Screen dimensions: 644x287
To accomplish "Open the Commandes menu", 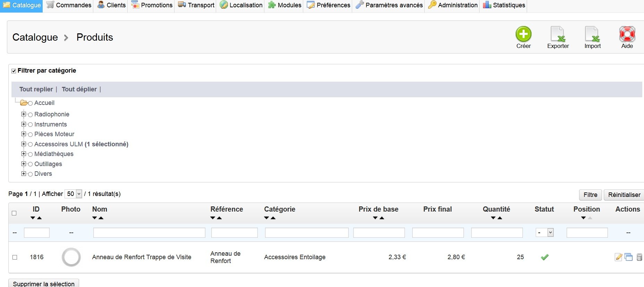I will point(69,5).
